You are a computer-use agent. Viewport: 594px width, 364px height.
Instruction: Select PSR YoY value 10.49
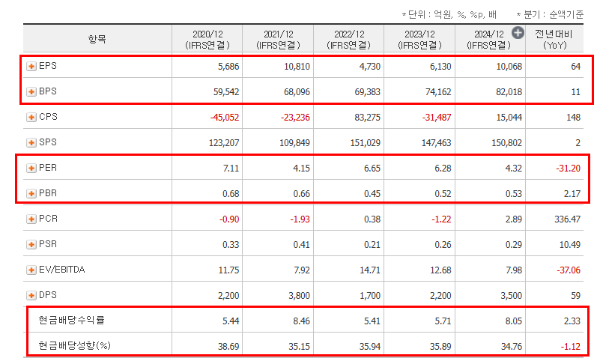[570, 245]
